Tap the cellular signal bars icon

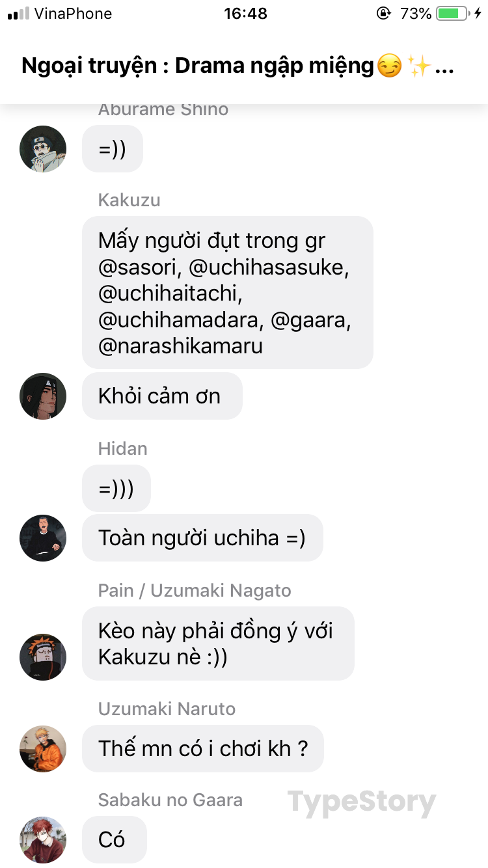[18, 14]
